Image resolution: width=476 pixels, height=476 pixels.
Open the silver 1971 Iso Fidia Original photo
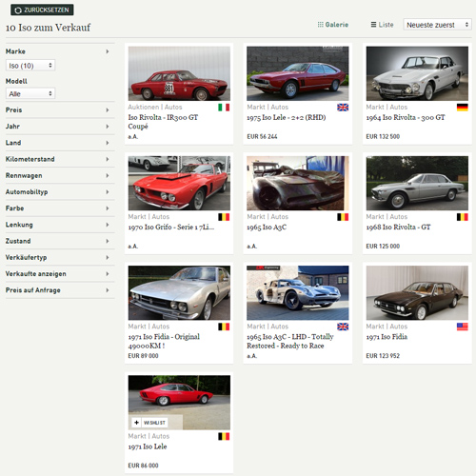pyautogui.click(x=179, y=292)
